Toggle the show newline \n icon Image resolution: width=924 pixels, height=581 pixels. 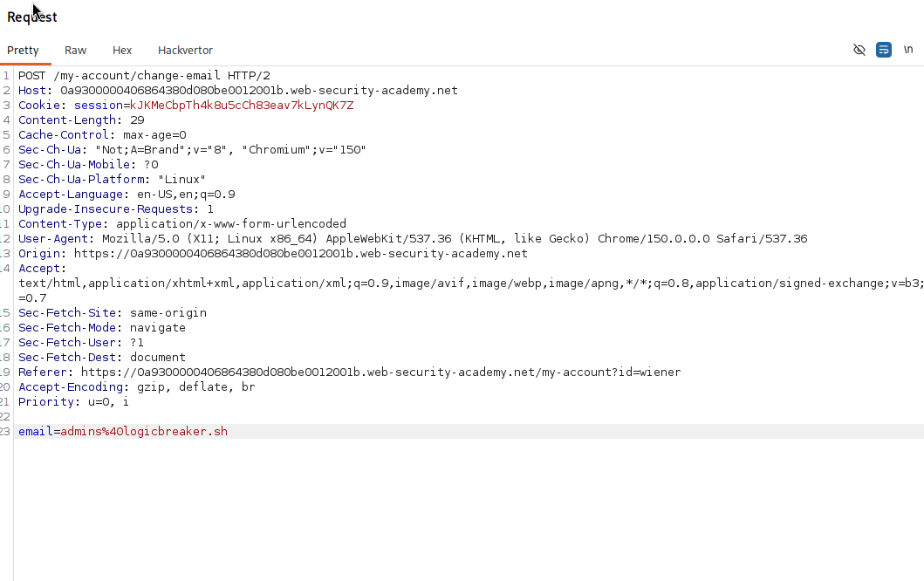coord(908,50)
